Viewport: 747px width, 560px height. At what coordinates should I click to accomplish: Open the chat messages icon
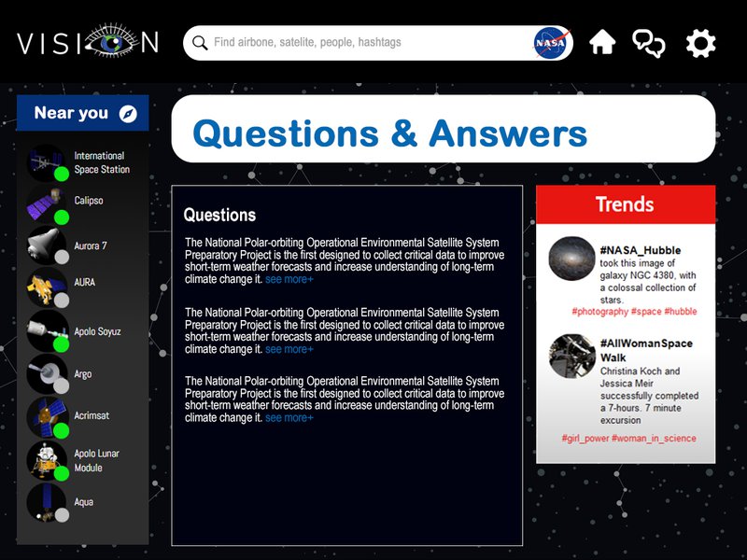point(649,43)
